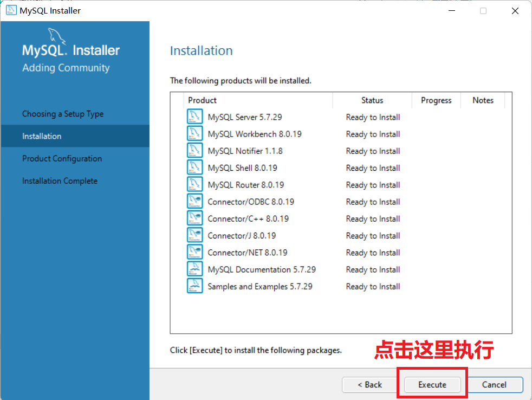Click Ready to Install status for MySQL Documentation

373,269
